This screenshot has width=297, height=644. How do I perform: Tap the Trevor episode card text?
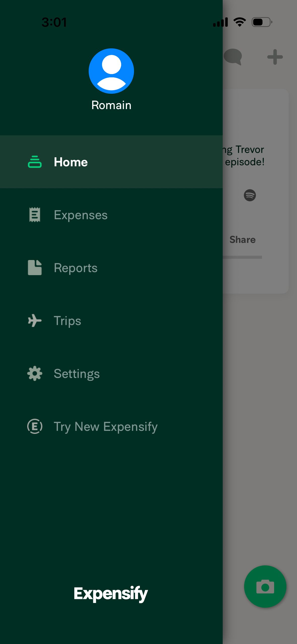pyautogui.click(x=243, y=156)
